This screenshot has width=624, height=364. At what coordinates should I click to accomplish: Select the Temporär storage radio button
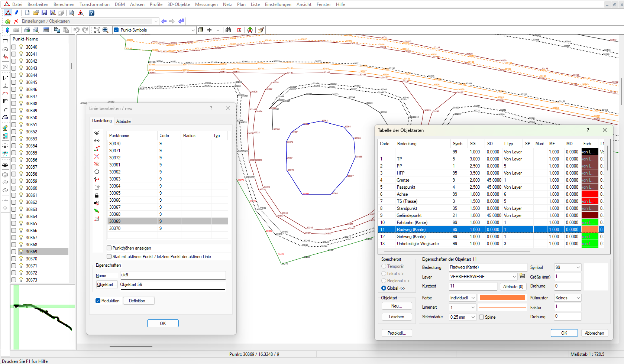coord(384,266)
